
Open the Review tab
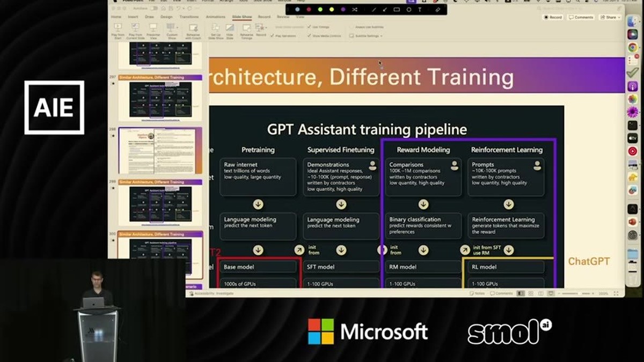[283, 17]
